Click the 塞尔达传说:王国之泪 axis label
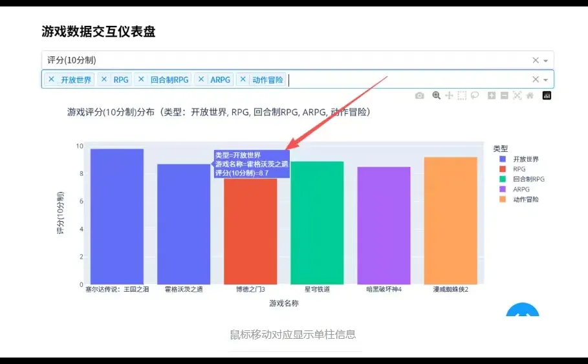Viewport: 588px width, 364px height. (117, 290)
